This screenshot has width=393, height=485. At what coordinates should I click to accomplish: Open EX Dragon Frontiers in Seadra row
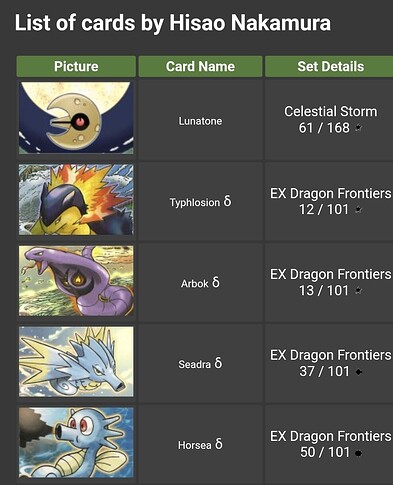tap(330, 355)
